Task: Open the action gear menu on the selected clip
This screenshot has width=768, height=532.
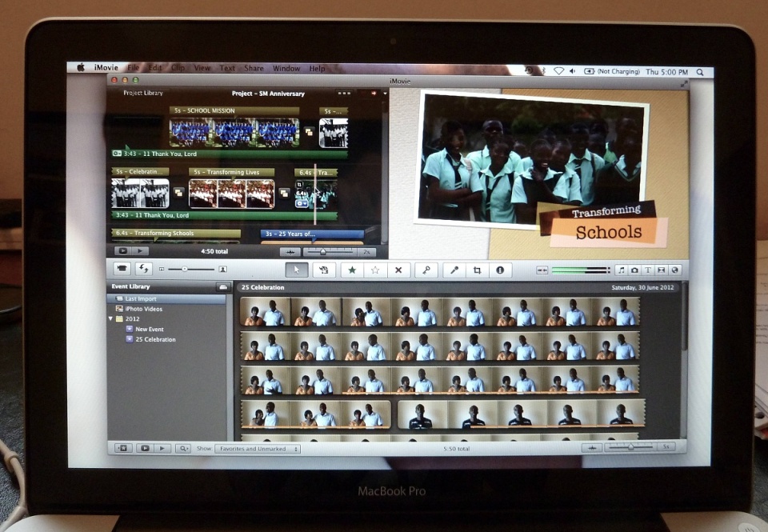Action: [302, 203]
